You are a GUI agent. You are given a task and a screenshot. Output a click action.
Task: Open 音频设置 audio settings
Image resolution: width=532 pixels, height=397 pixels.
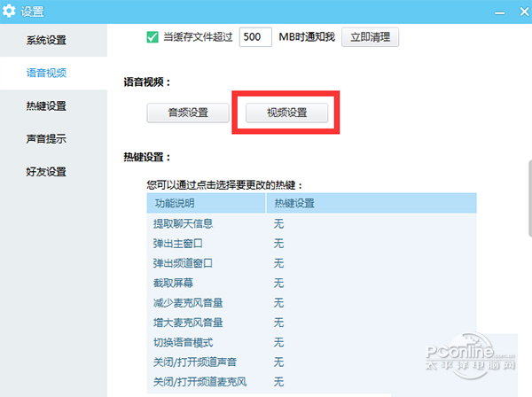(188, 113)
